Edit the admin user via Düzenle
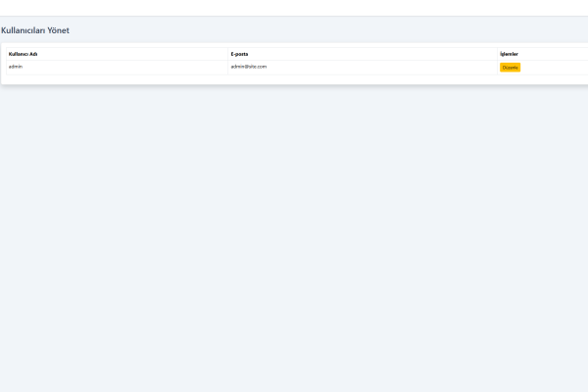 coord(510,68)
